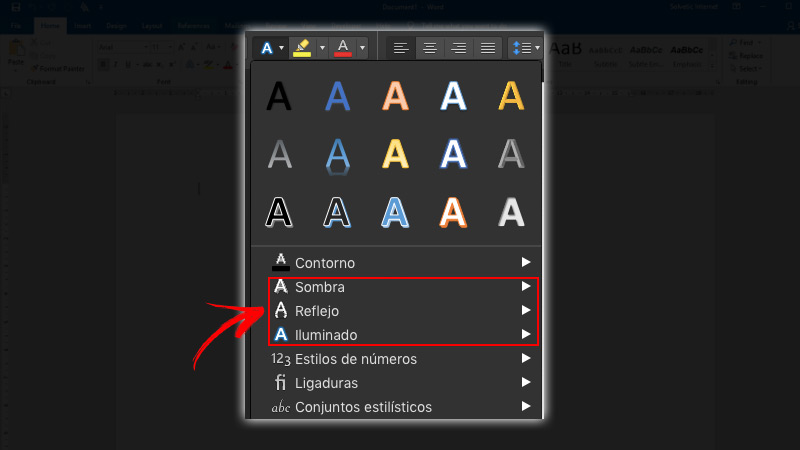Expand the Estilos de números arrow
Image resolution: width=800 pixels, height=450 pixels.
click(x=526, y=359)
